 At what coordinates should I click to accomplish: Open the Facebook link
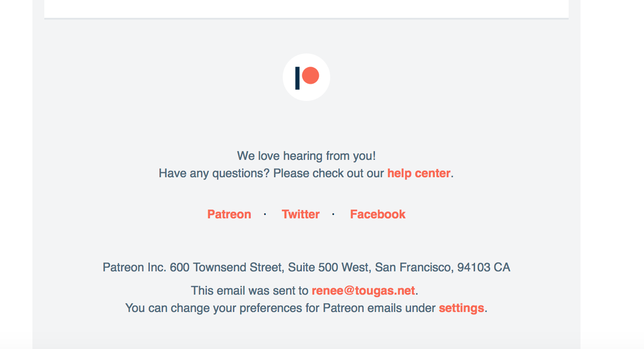pos(378,214)
